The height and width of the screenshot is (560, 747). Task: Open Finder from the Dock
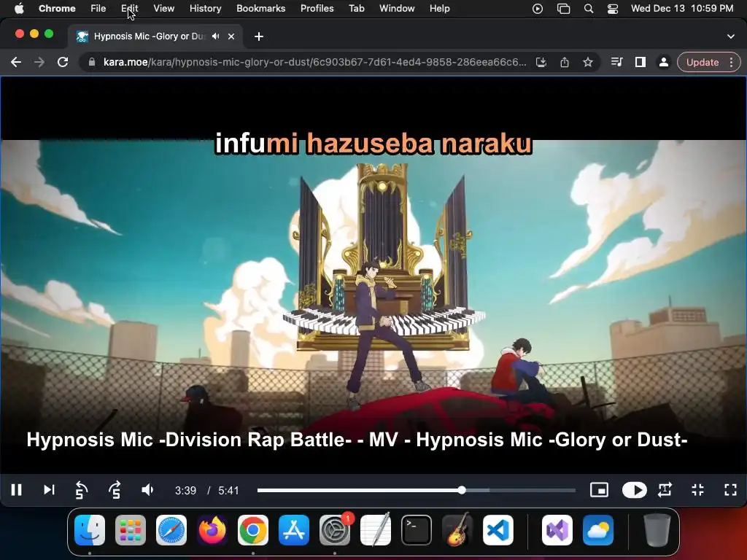[90, 530]
